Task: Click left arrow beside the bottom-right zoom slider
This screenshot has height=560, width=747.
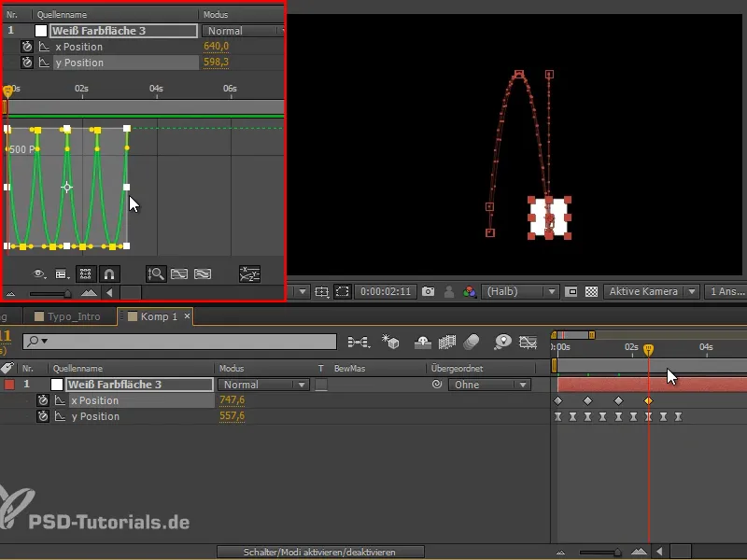Action: (x=660, y=552)
